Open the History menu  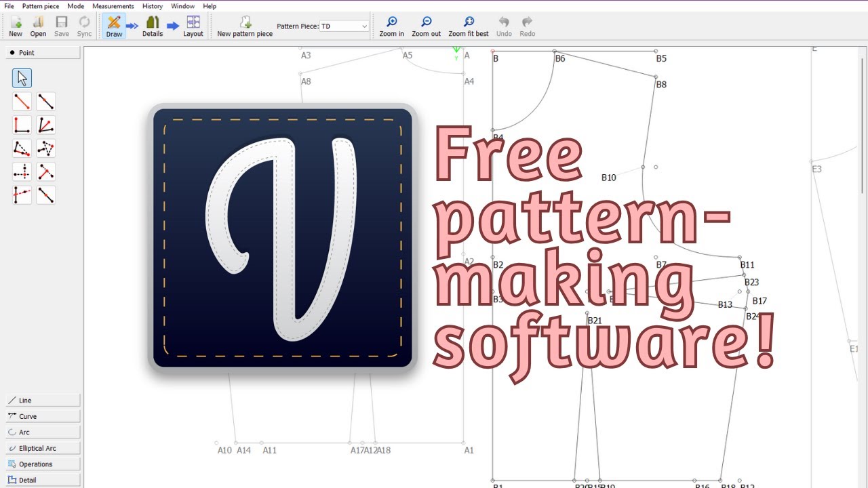point(153,6)
